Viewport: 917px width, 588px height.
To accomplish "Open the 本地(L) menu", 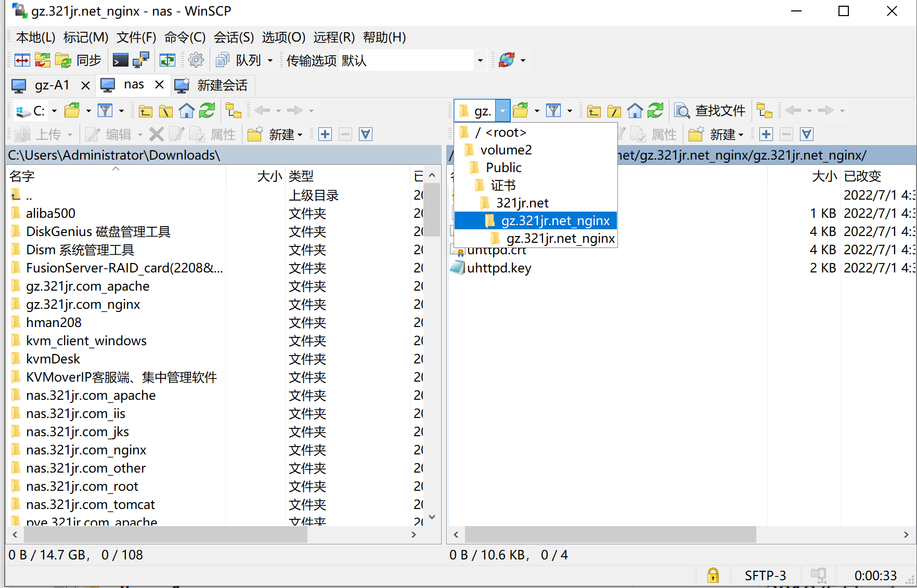I will point(35,37).
